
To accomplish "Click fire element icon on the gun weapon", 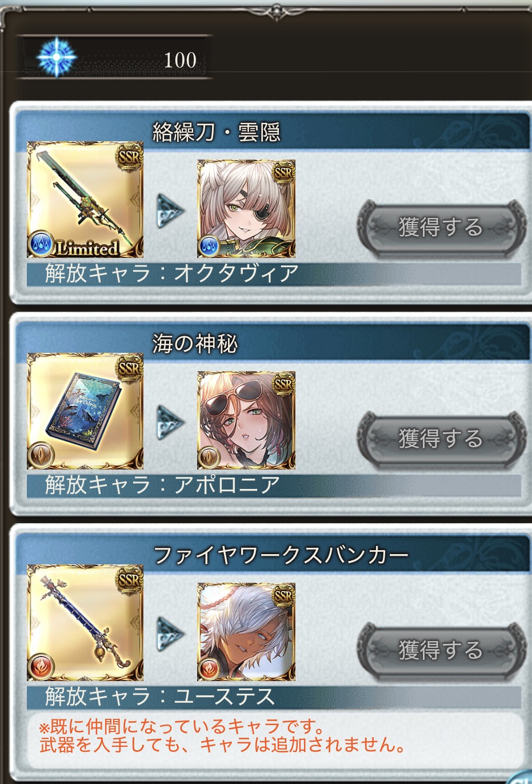I will [x=41, y=668].
